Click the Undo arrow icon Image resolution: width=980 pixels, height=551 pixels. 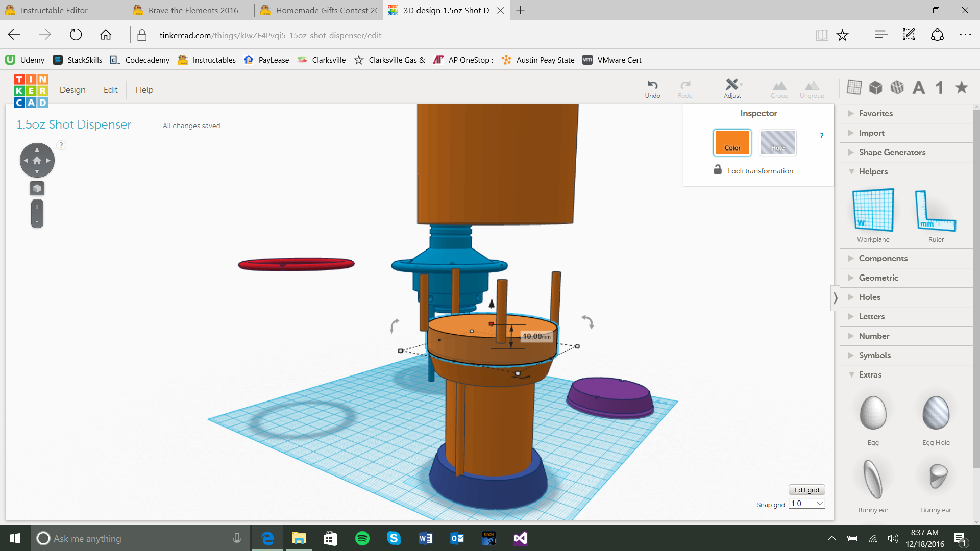coord(652,85)
